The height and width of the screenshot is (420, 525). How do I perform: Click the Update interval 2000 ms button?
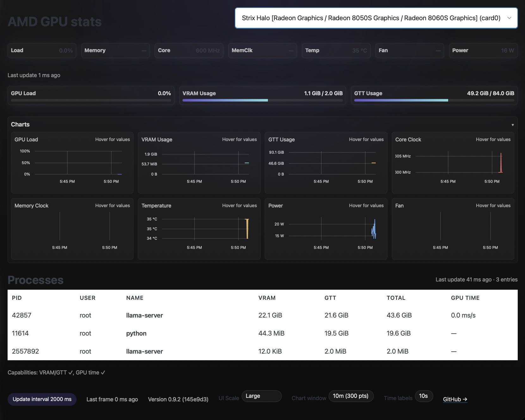pyautogui.click(x=42, y=399)
